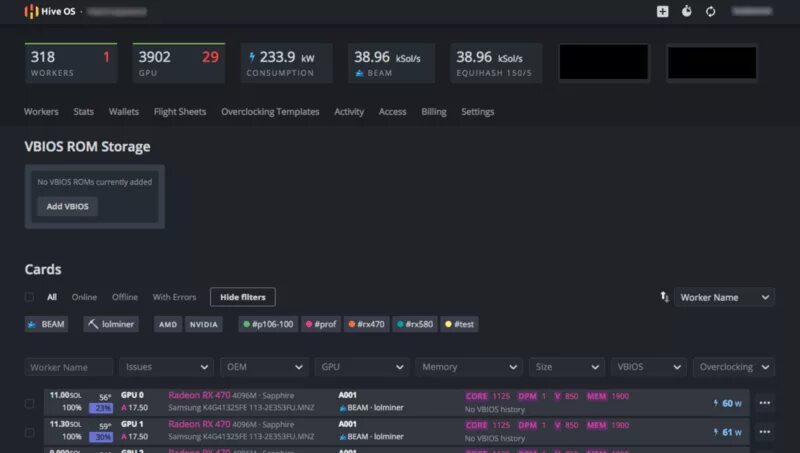Viewport: 800px width, 453px height.
Task: Click the 3902 GPU summary card
Action: [179, 63]
